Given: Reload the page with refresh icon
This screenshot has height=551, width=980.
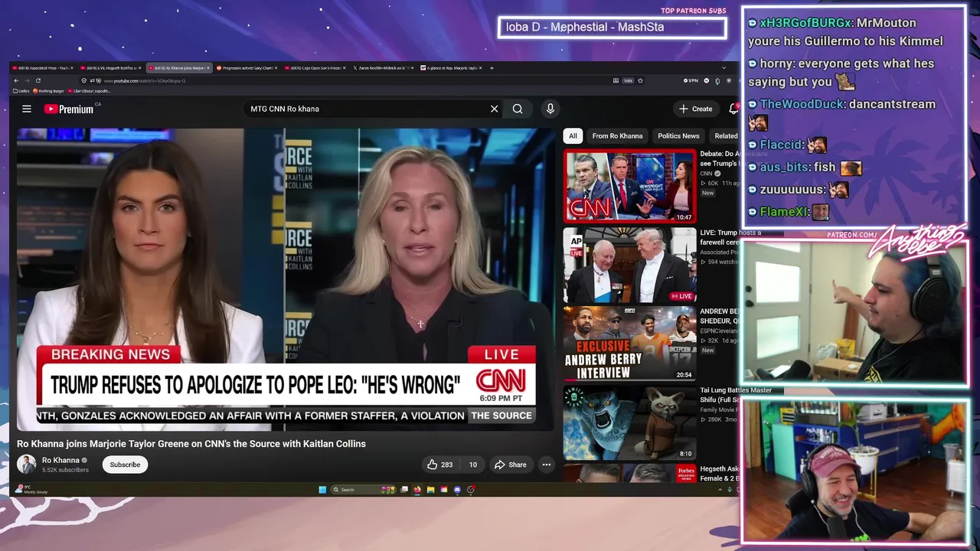Looking at the screenshot, I should pyautogui.click(x=38, y=80).
